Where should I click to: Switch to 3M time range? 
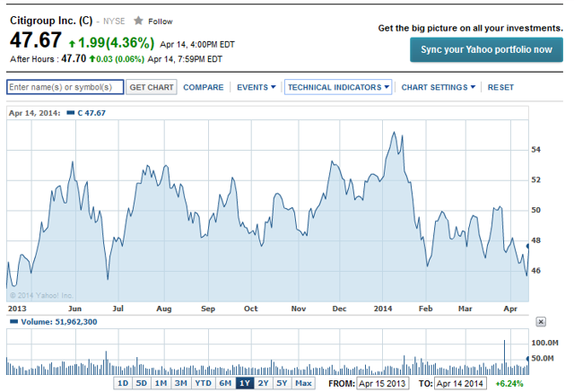click(x=181, y=383)
